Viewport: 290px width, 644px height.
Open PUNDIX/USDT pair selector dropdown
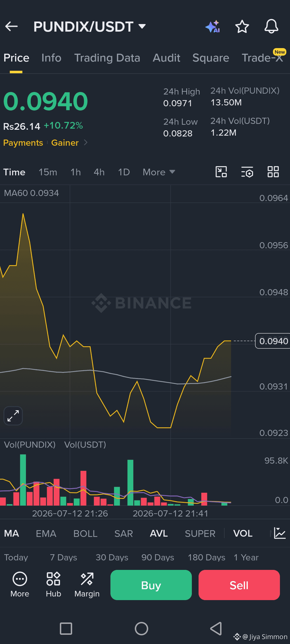89,27
